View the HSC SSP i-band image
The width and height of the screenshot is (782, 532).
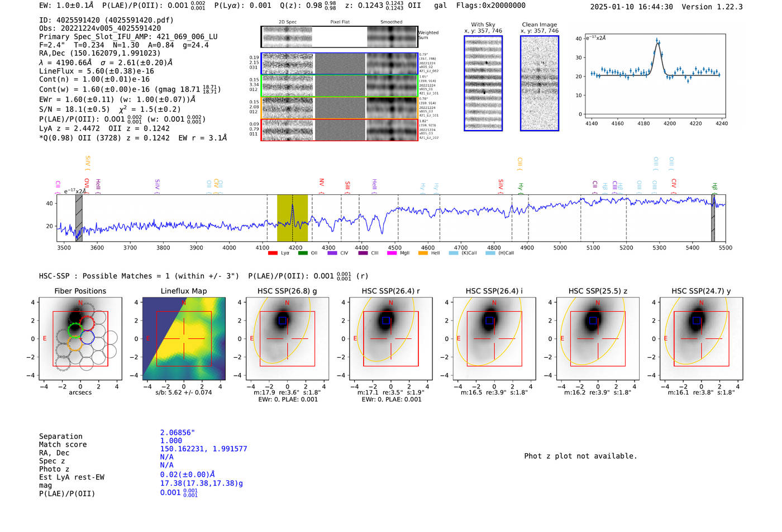coord(494,339)
